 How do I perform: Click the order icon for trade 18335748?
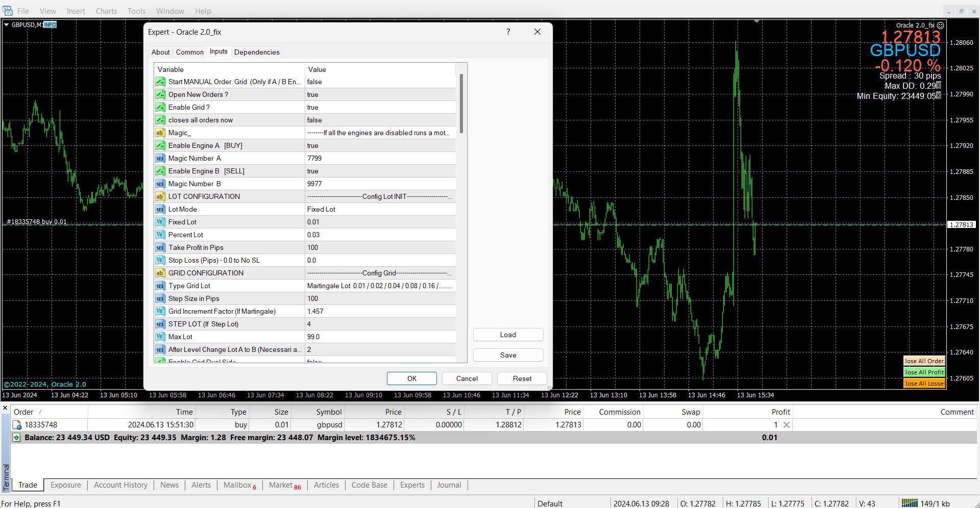click(17, 425)
